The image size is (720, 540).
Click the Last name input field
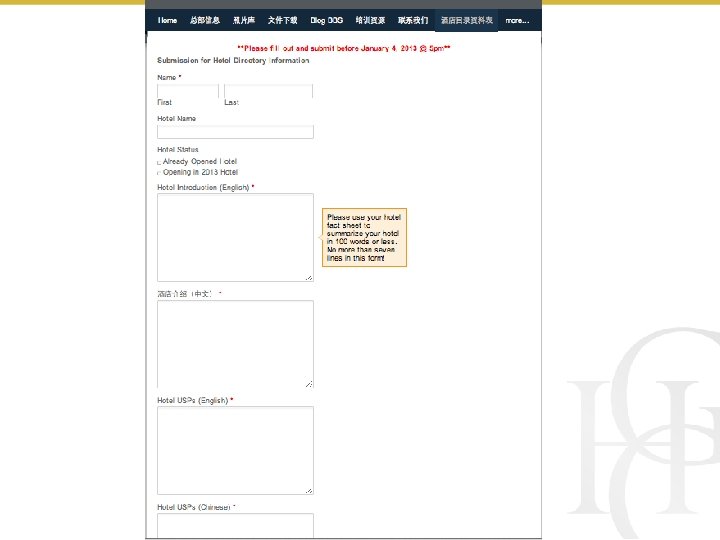point(268,91)
